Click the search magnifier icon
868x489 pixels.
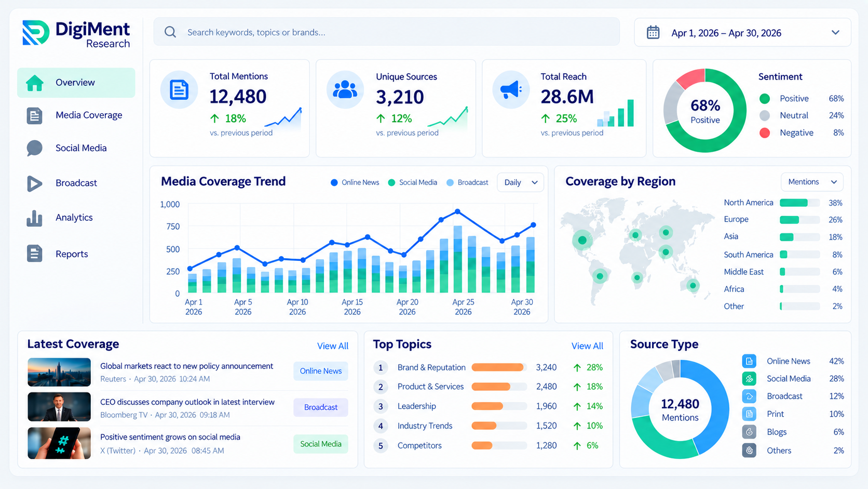pyautogui.click(x=170, y=32)
